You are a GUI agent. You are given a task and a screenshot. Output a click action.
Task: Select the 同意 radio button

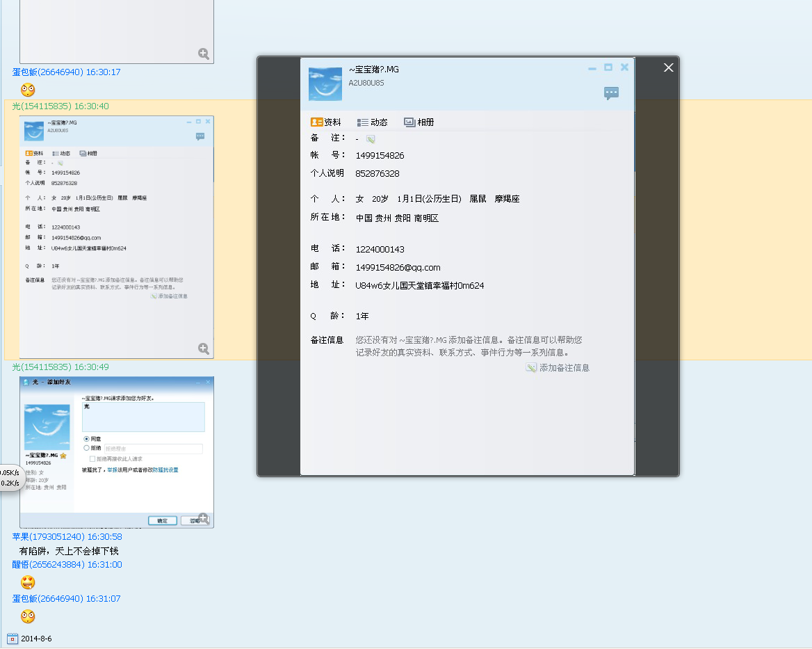(86, 438)
